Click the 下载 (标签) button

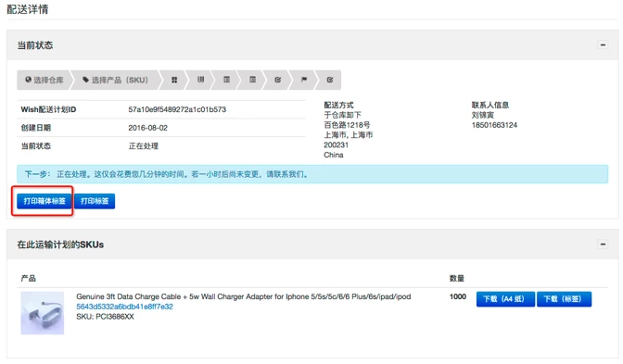tap(564, 299)
